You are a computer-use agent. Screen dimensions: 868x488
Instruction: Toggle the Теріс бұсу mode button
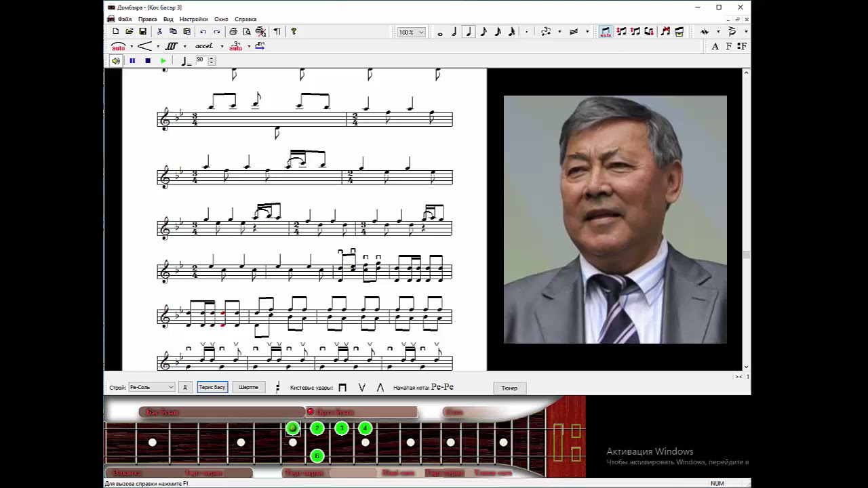point(212,388)
